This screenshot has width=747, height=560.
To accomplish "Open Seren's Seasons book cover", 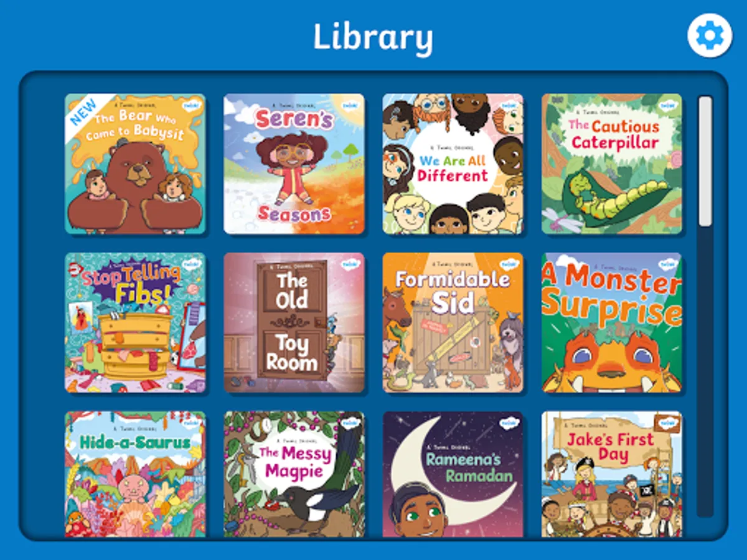I will 294,164.
